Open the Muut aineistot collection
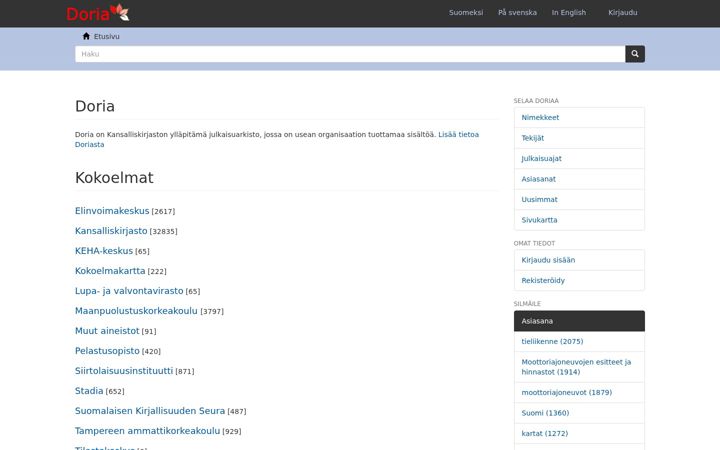The height and width of the screenshot is (450, 720). (x=107, y=331)
